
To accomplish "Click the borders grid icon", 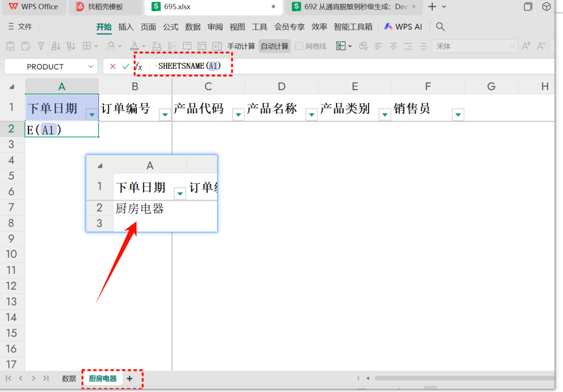I will (x=86, y=46).
